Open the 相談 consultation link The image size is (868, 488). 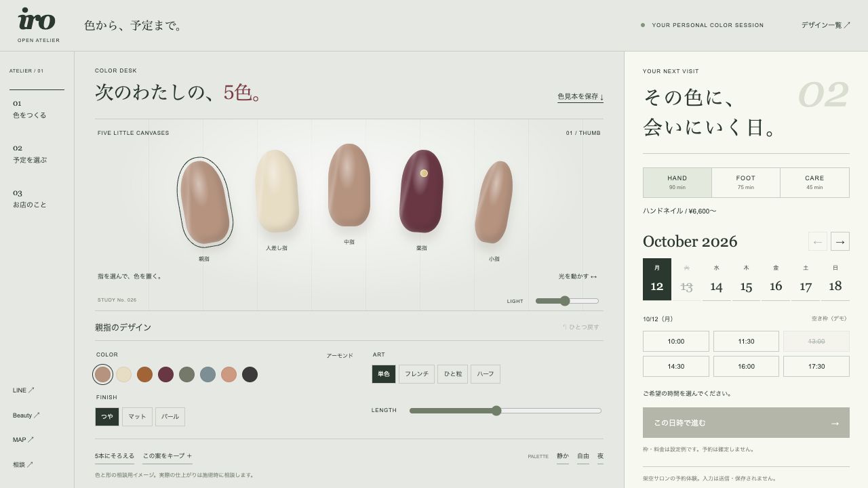point(23,465)
